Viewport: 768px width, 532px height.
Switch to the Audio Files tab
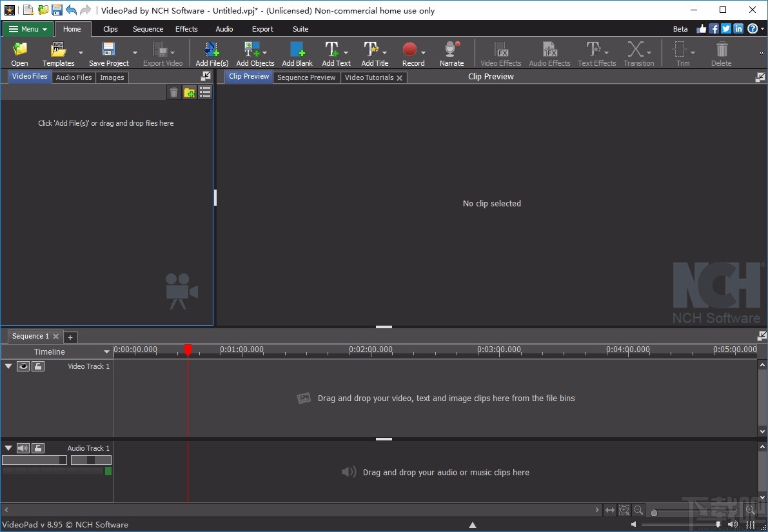click(74, 77)
